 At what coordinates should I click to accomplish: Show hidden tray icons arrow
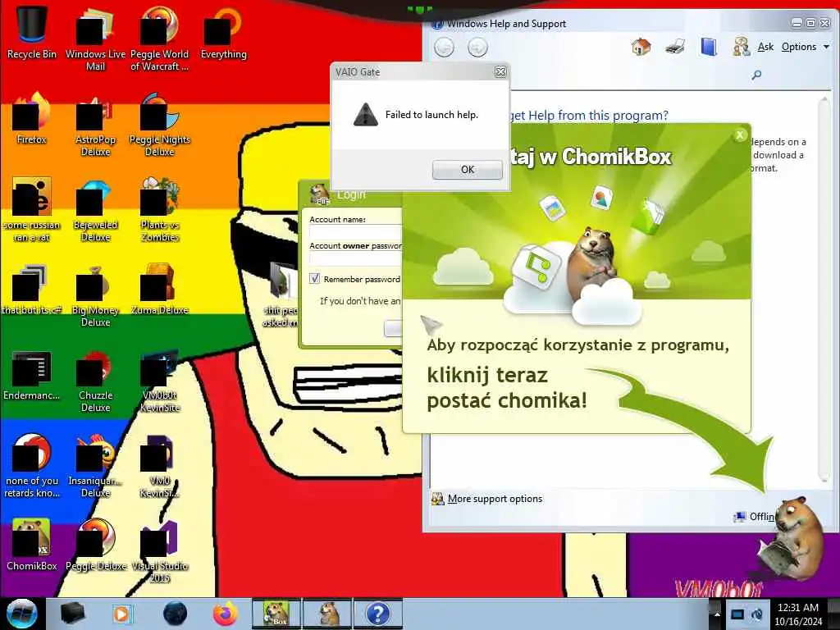715,614
